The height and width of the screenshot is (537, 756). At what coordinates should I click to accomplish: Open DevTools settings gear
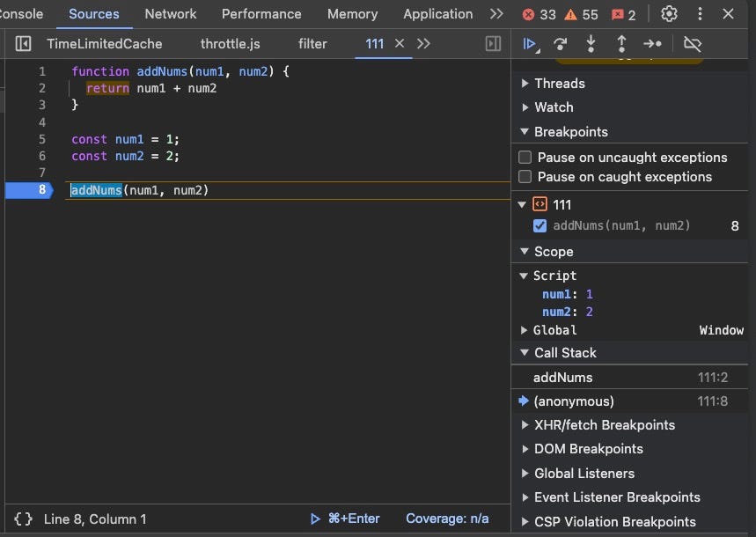coord(668,14)
